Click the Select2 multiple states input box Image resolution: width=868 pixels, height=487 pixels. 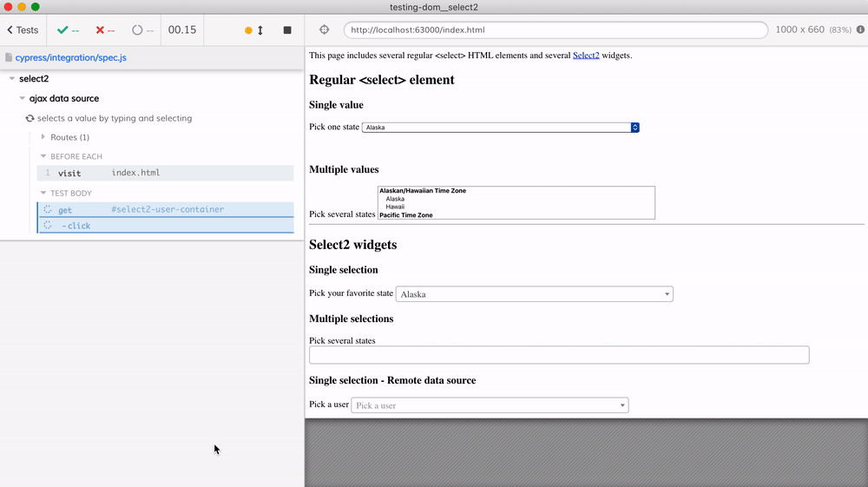(x=559, y=355)
